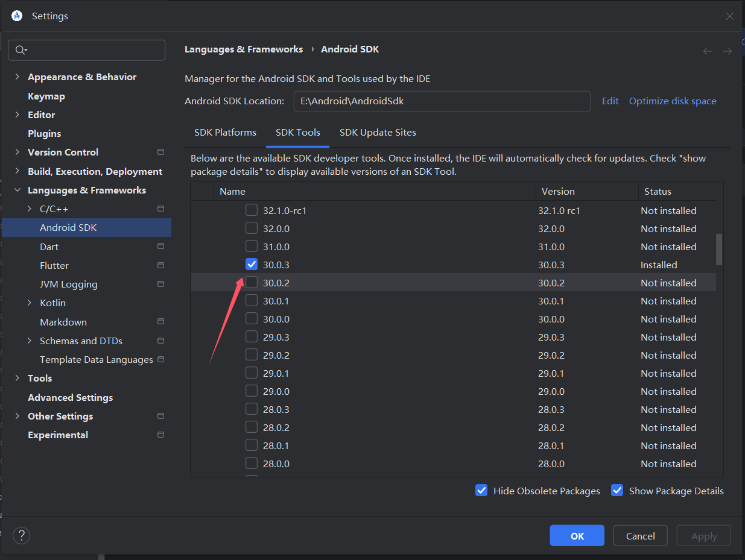The height and width of the screenshot is (560, 745).
Task: Check the 30.0.2 version checkbox
Action: point(252,283)
